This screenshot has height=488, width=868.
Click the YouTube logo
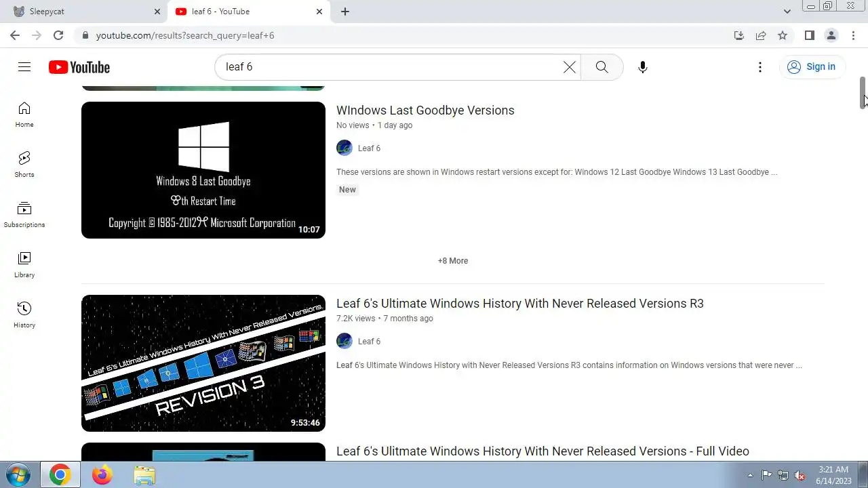(x=79, y=67)
